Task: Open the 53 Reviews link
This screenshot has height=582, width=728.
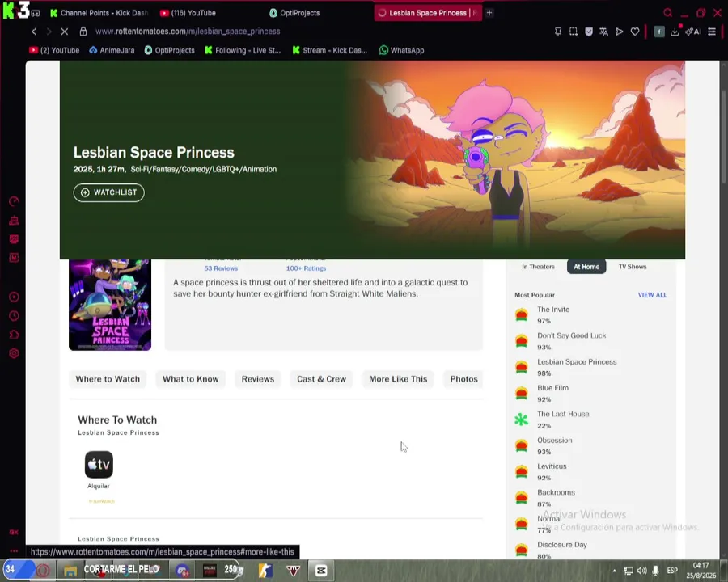Action: click(221, 268)
